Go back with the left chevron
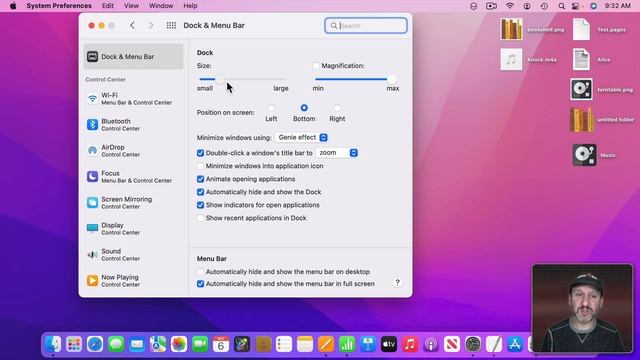The image size is (640, 360). click(132, 25)
